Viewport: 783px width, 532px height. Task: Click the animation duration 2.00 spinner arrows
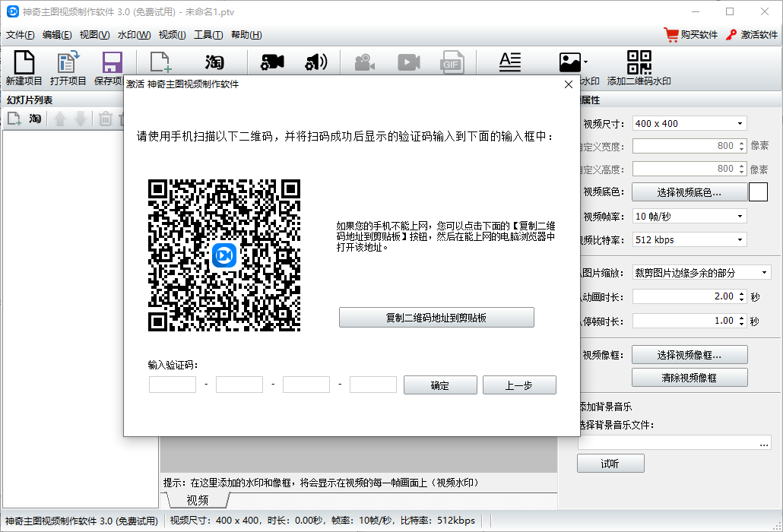click(741, 296)
